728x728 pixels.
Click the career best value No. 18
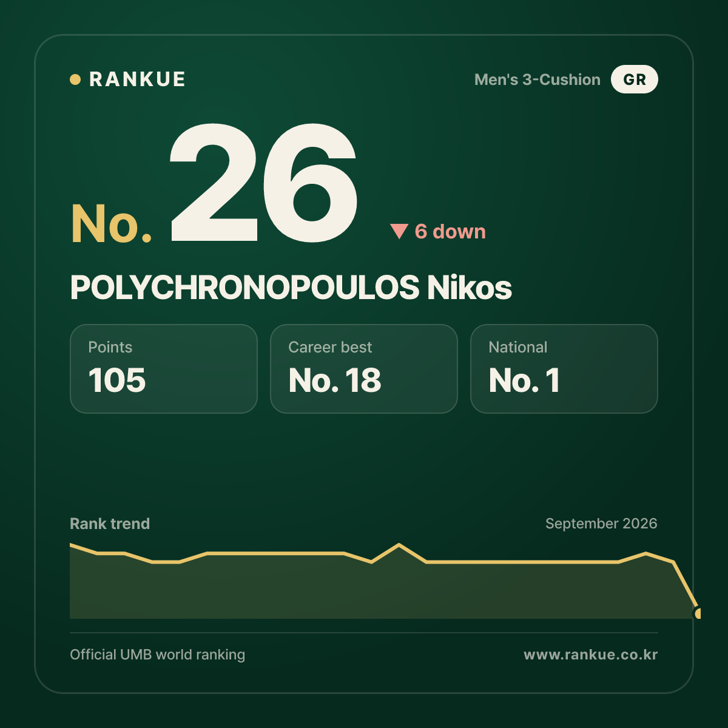tap(335, 380)
